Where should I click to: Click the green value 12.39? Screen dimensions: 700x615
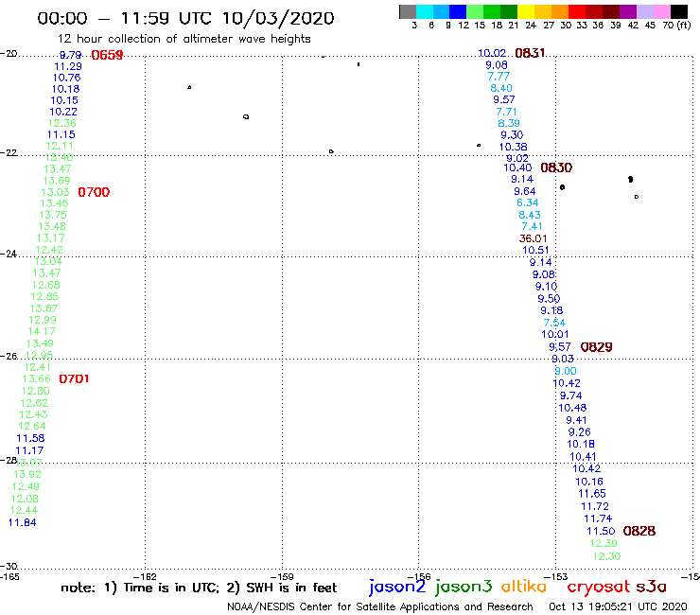[x=604, y=543]
